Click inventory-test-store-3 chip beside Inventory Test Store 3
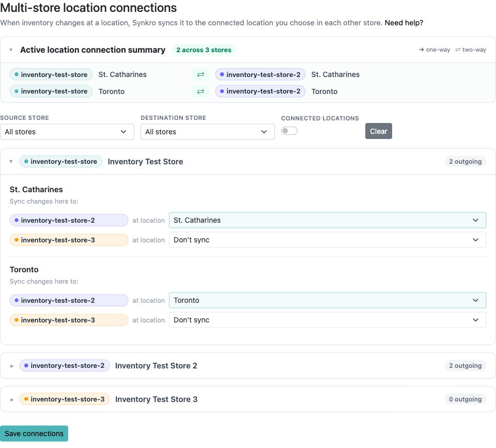496x448 pixels. tap(65, 399)
